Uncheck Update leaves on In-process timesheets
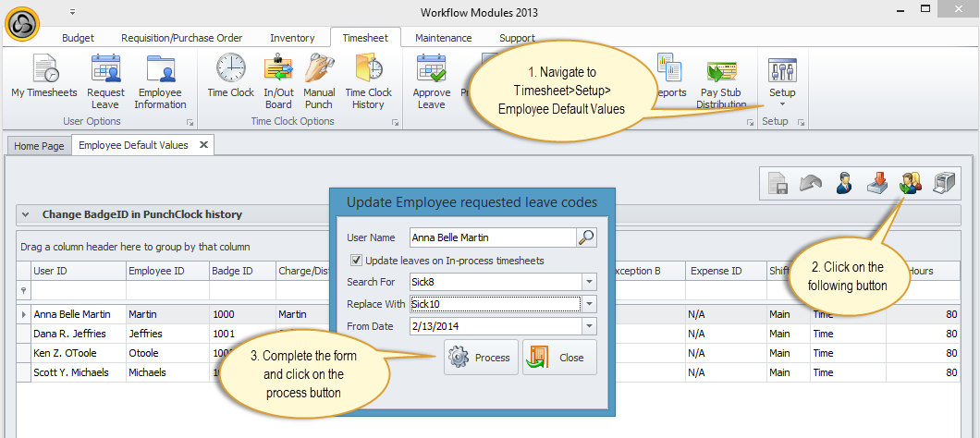The image size is (980, 438). coord(357,261)
